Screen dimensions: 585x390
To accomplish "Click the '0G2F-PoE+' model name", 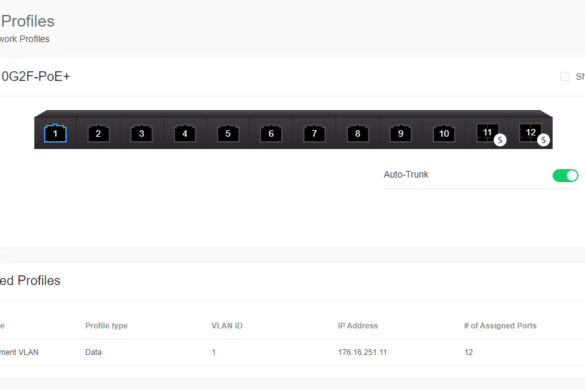I will coord(35,77).
